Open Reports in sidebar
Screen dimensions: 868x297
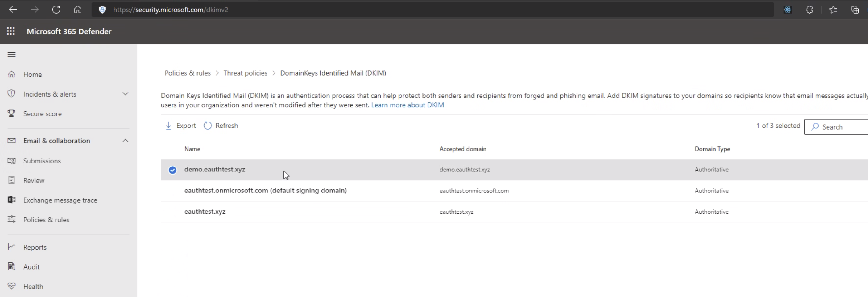pos(35,247)
